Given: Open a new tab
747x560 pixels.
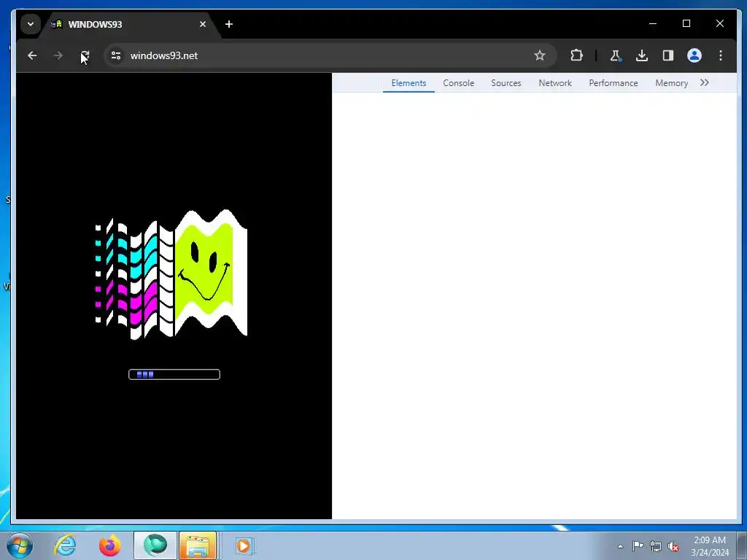Looking at the screenshot, I should 229,24.
